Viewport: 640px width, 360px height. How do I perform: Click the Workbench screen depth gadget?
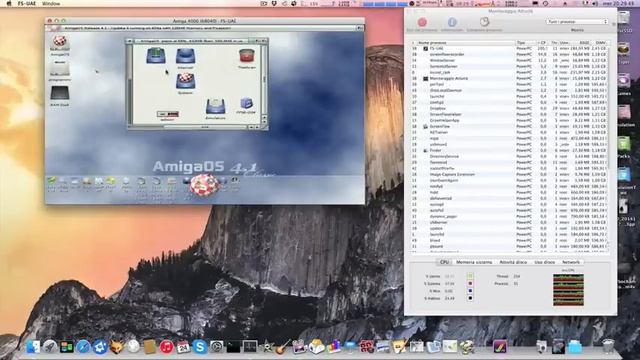pos(360,28)
